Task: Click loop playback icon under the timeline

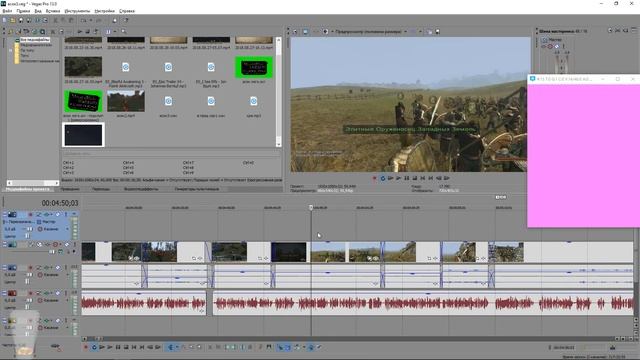Action: 94,347
